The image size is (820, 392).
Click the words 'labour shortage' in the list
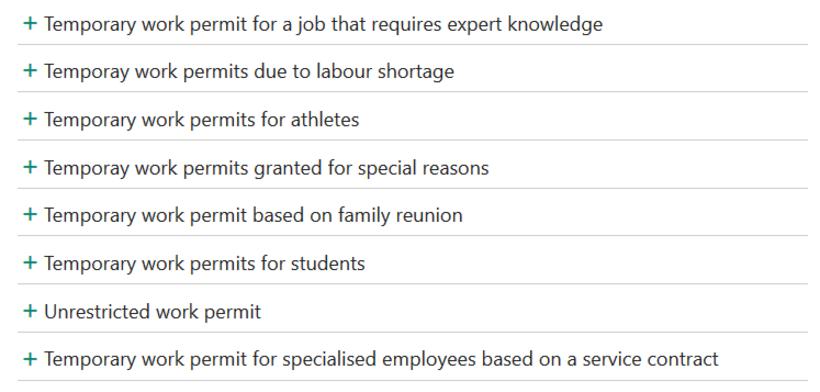pos(385,72)
